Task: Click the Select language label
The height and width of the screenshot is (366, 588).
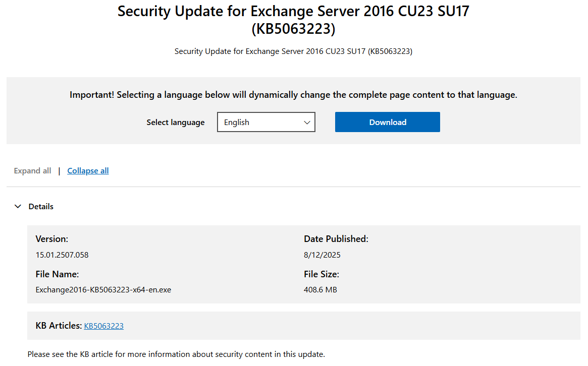Action: 176,123
